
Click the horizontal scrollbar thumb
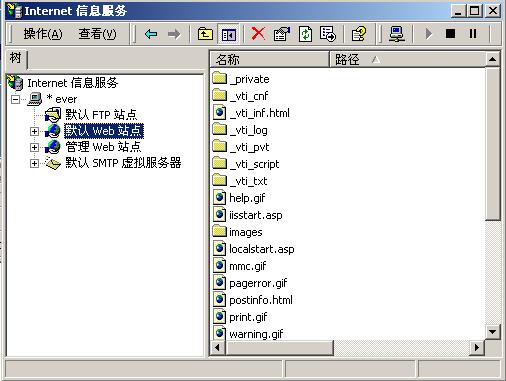280,348
